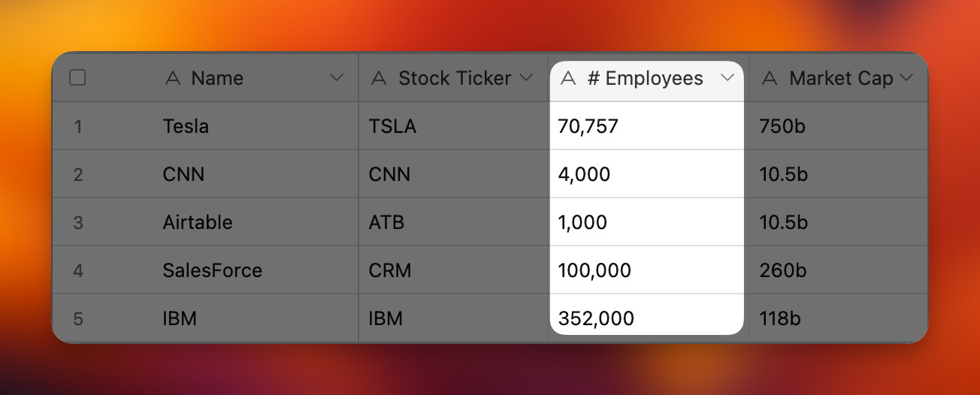Select the Tesla name cell
This screenshot has width=980, height=395.
186,126
